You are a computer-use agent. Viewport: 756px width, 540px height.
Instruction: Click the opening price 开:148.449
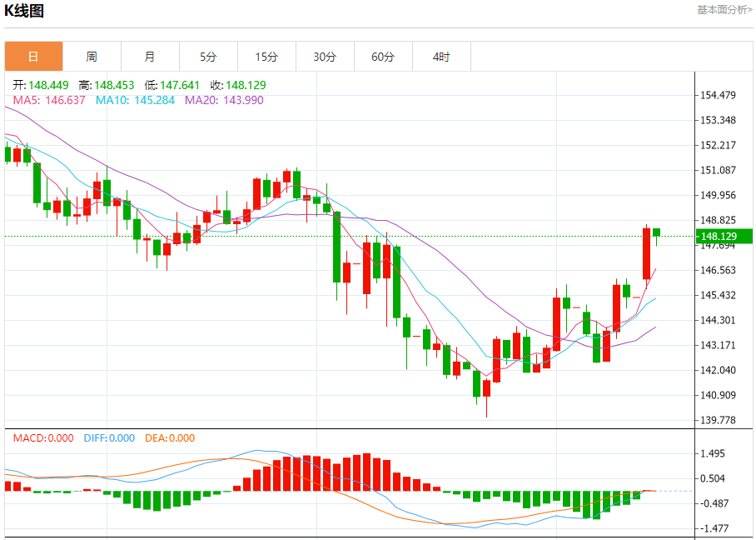coord(41,85)
